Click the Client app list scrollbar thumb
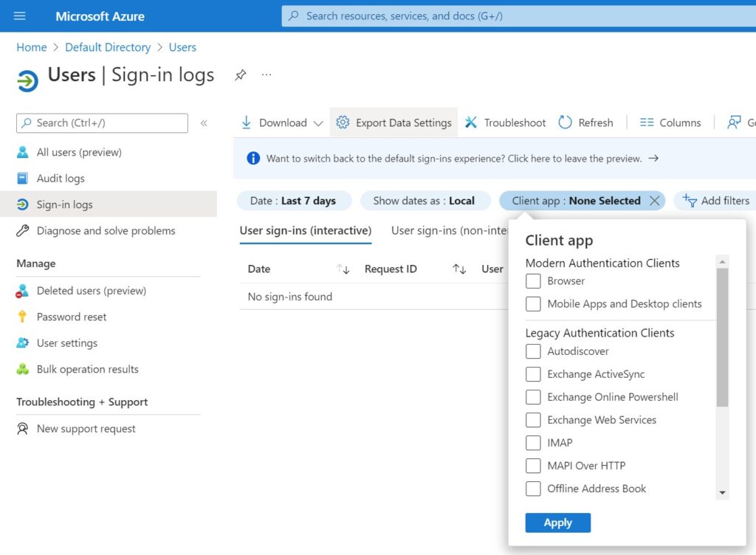The height and width of the screenshot is (555, 756). [x=722, y=337]
